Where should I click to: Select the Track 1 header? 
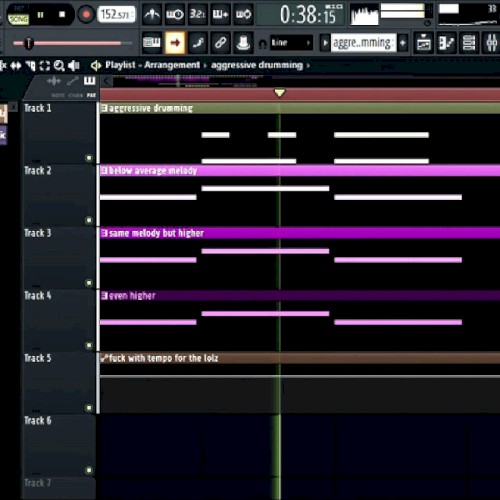[x=59, y=133]
